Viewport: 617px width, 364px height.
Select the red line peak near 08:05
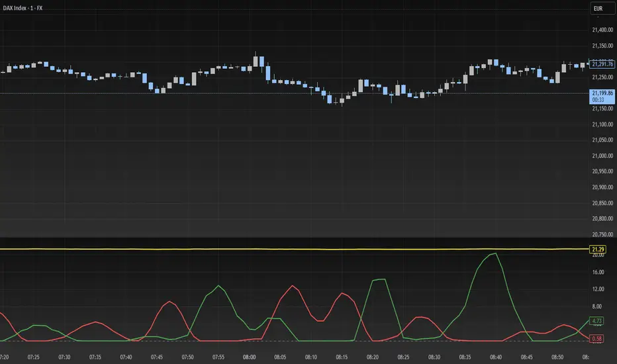[x=293, y=285]
